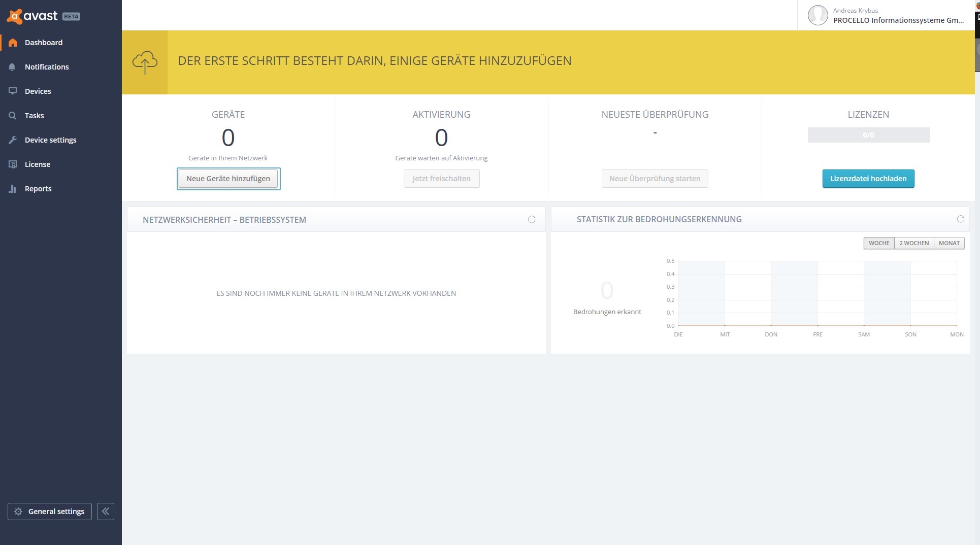Open the License menu item

61,164
